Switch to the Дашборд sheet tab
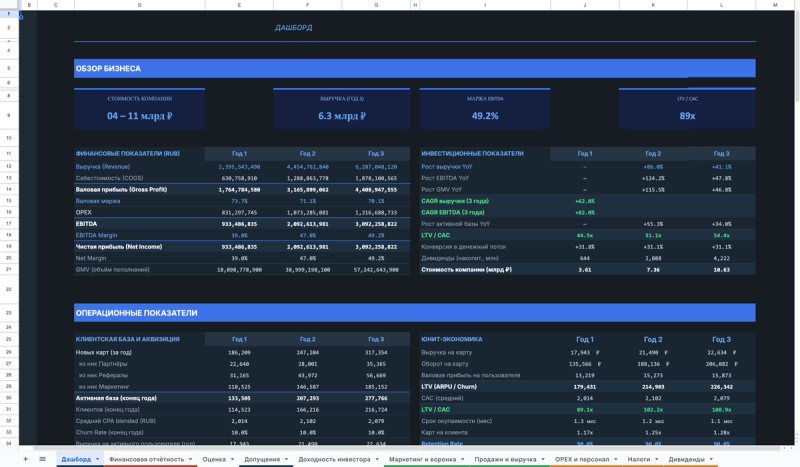 click(76, 459)
